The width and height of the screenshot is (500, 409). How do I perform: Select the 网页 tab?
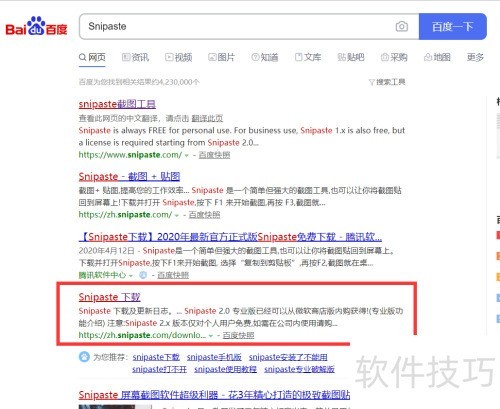[92, 57]
